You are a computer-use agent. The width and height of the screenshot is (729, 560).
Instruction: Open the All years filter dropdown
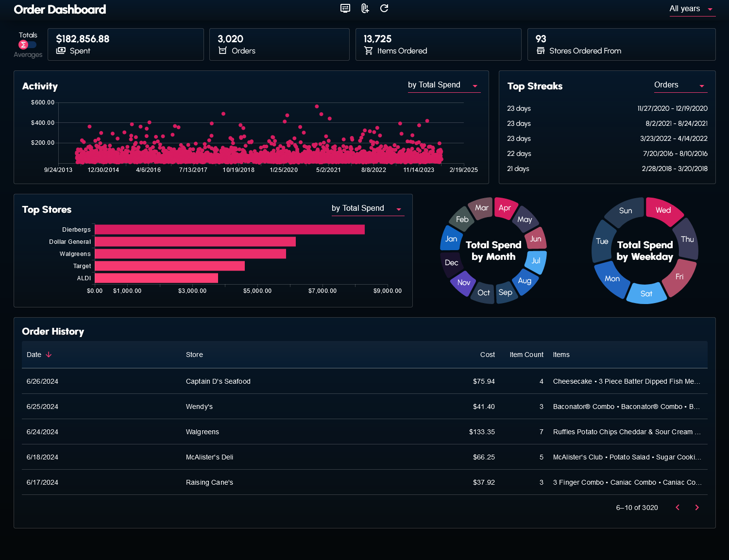pos(692,9)
